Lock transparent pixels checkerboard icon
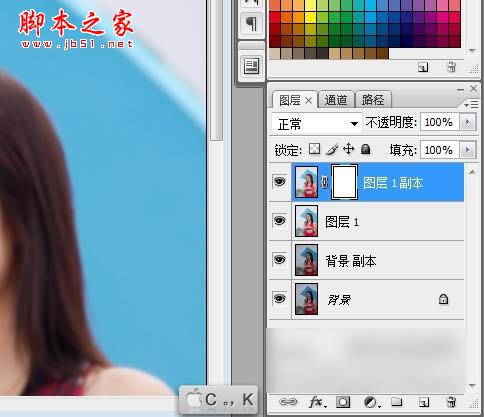This screenshot has height=417, width=484. (x=314, y=149)
